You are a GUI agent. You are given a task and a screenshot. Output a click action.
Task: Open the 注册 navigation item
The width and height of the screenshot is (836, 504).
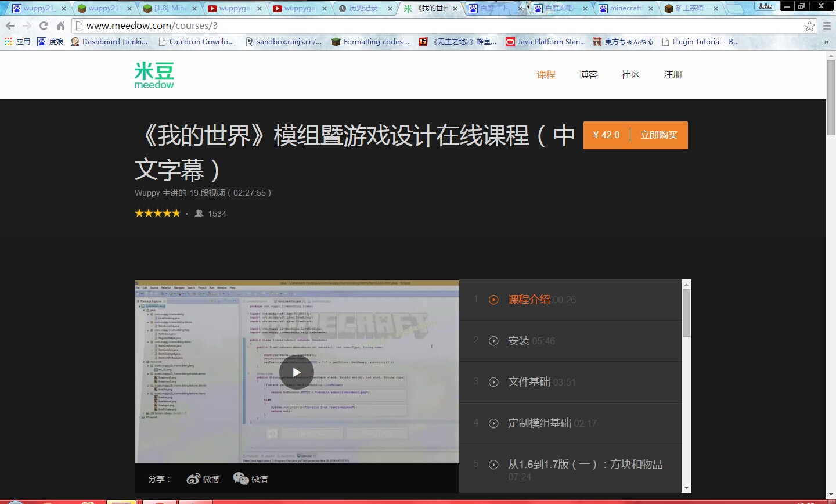tap(673, 75)
